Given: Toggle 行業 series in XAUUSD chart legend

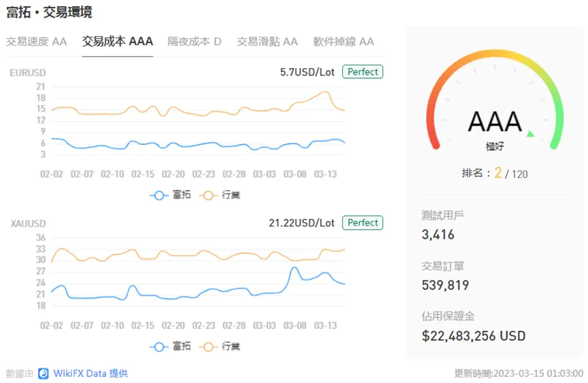Looking at the screenshot, I should [220, 346].
